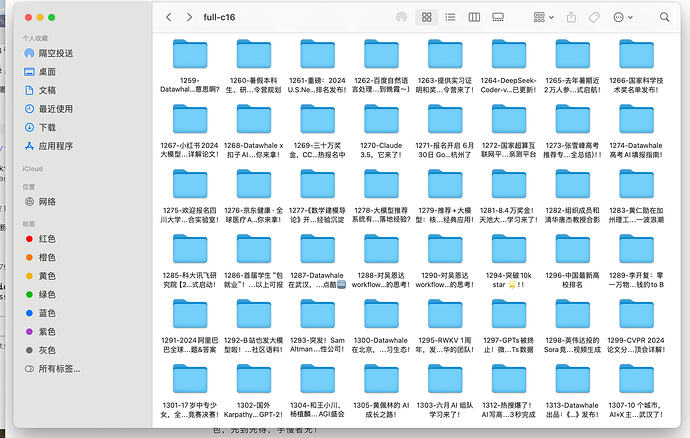The width and height of the screenshot is (690, 438).
Task: Select folder 1267-小红书 2024 大模型
Action: [190, 119]
